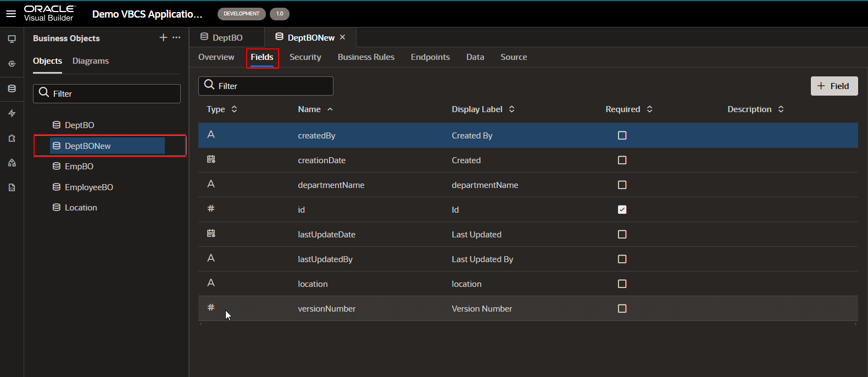
Task: Click the 'Version Number' display label cell
Action: pyautogui.click(x=482, y=309)
